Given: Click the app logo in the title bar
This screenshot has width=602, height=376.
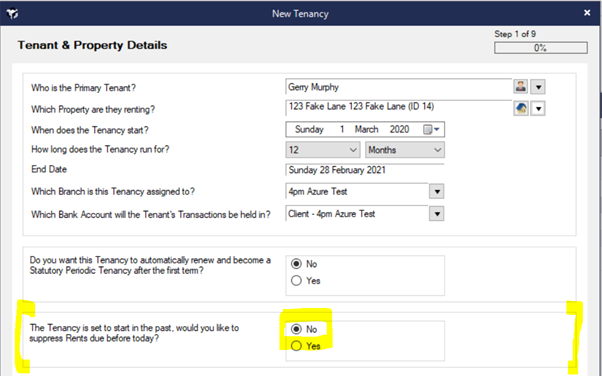Looking at the screenshot, I should click(x=12, y=14).
